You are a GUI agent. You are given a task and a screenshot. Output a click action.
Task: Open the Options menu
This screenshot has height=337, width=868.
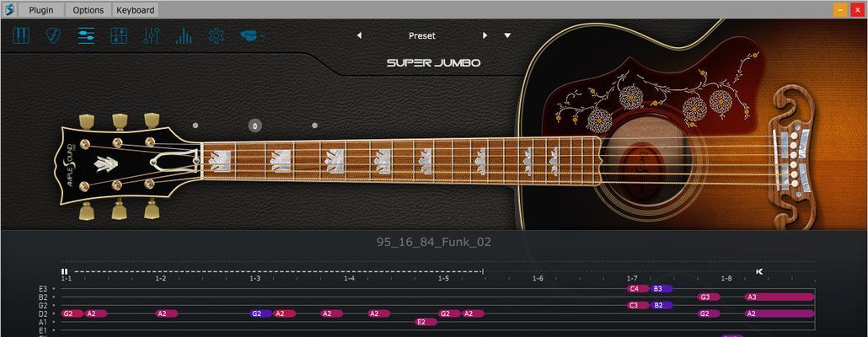(x=88, y=10)
